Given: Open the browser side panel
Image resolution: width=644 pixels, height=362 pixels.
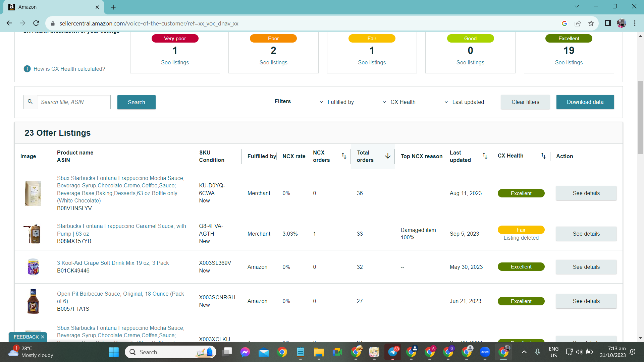Looking at the screenshot, I should click(x=608, y=23).
